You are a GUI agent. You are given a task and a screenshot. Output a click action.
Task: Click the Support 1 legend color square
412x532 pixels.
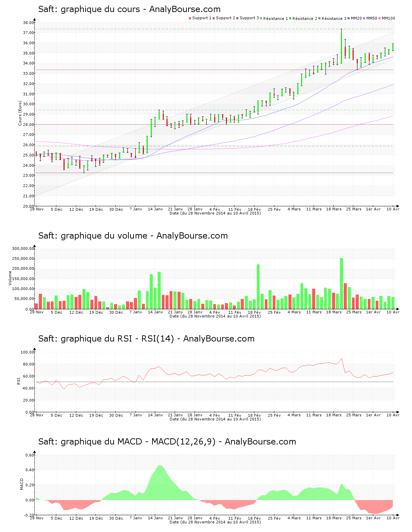190,18
